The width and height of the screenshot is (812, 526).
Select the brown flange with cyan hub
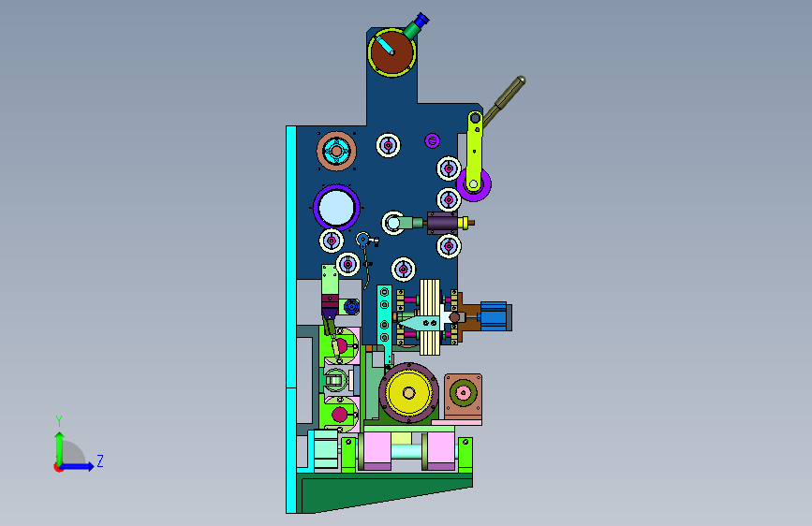[336, 151]
